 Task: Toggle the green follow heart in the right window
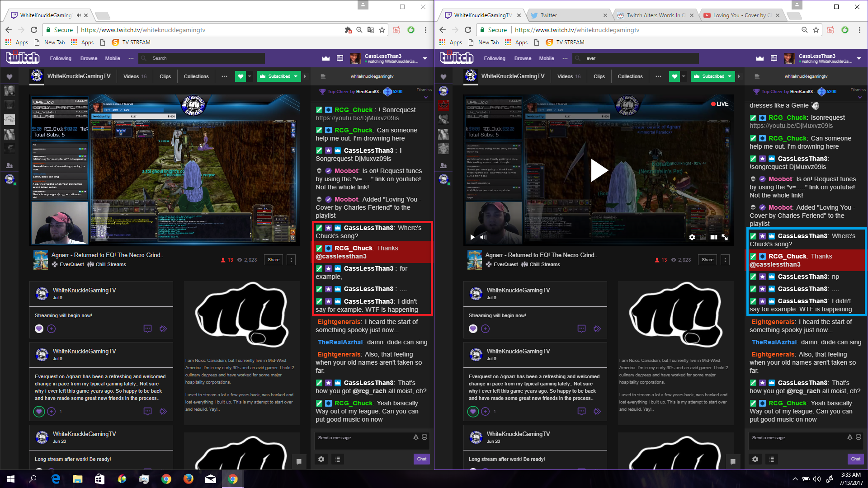(675, 76)
